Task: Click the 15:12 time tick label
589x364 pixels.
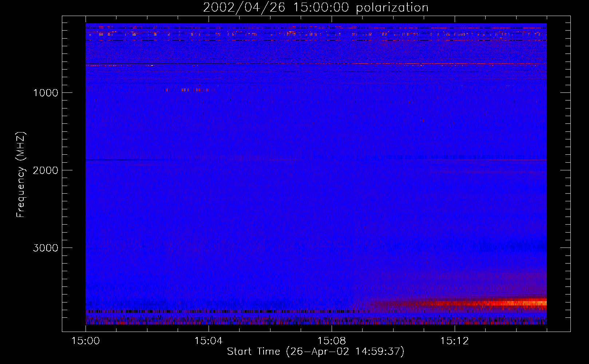Action: 454,341
